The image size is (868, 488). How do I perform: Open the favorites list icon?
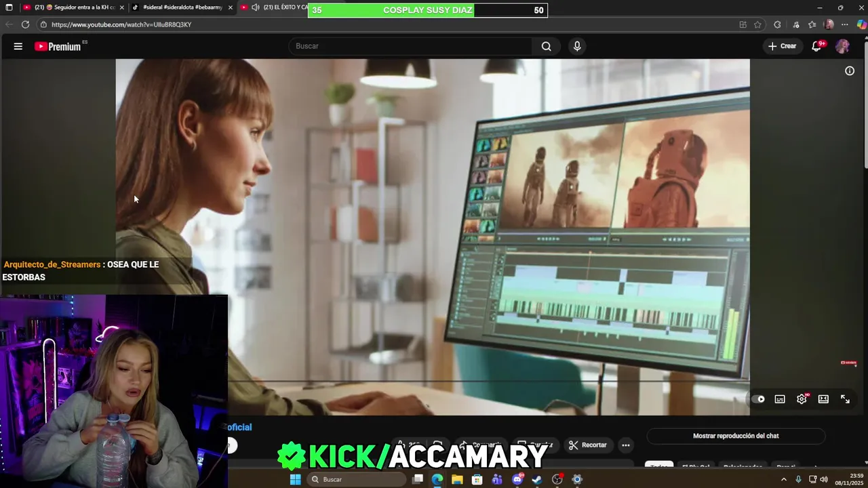(812, 24)
